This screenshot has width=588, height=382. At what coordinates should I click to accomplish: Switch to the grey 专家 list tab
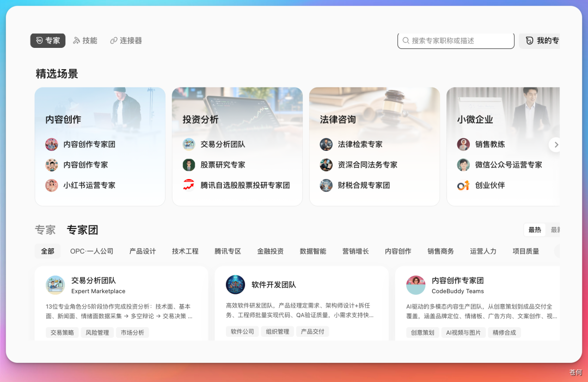click(x=45, y=230)
